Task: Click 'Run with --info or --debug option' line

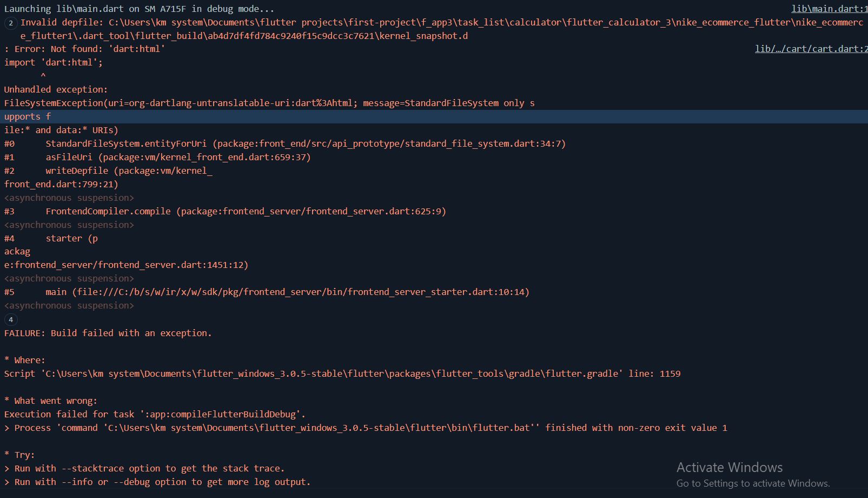Action: (x=157, y=482)
